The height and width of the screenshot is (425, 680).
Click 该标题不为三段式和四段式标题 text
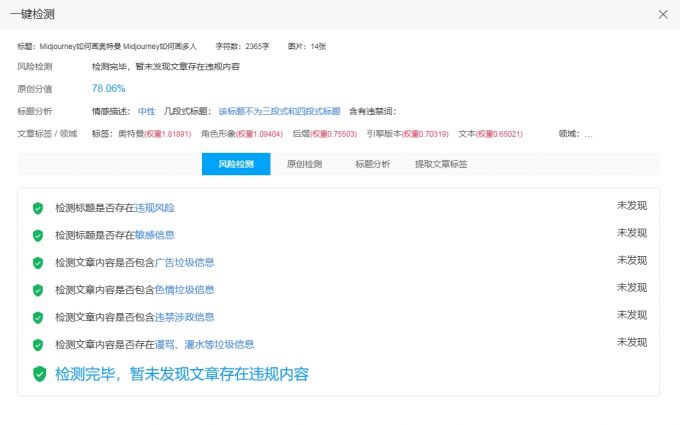(279, 111)
